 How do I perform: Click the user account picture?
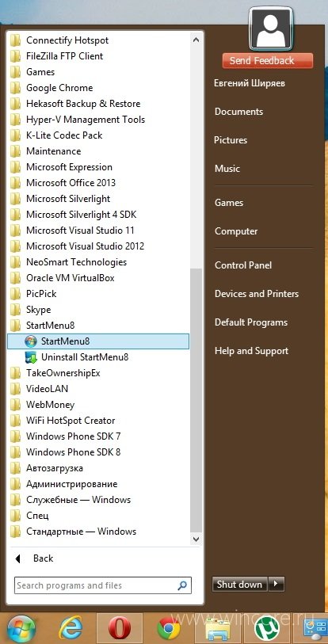(x=271, y=29)
